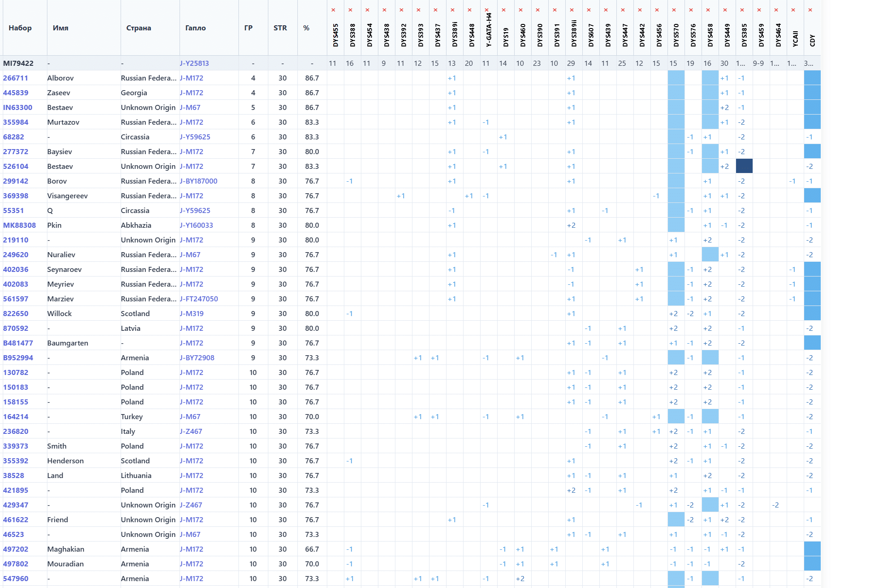Click the dark blue cell in row 526104

pyautogui.click(x=744, y=166)
